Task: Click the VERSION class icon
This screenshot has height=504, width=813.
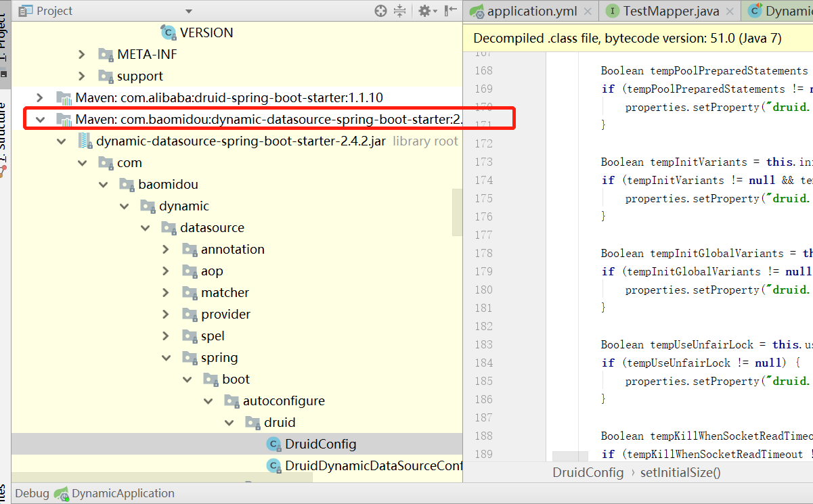Action: pos(169,32)
